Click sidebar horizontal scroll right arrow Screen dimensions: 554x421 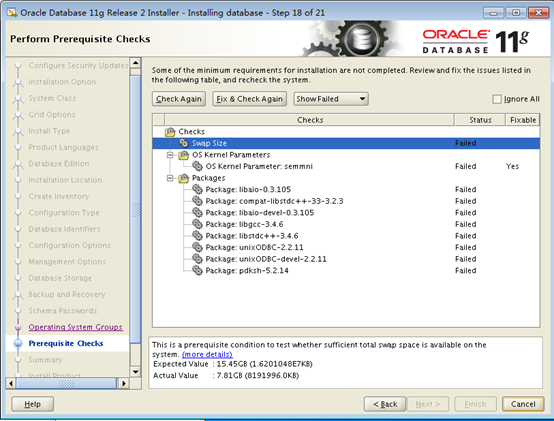tap(124, 383)
